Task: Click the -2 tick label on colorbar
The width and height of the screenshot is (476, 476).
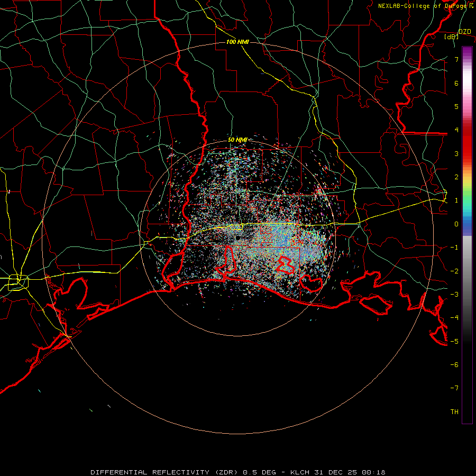Action: pos(454,271)
